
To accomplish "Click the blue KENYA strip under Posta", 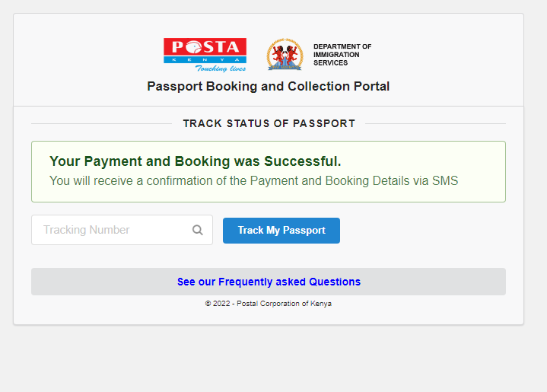I will coord(205,59).
